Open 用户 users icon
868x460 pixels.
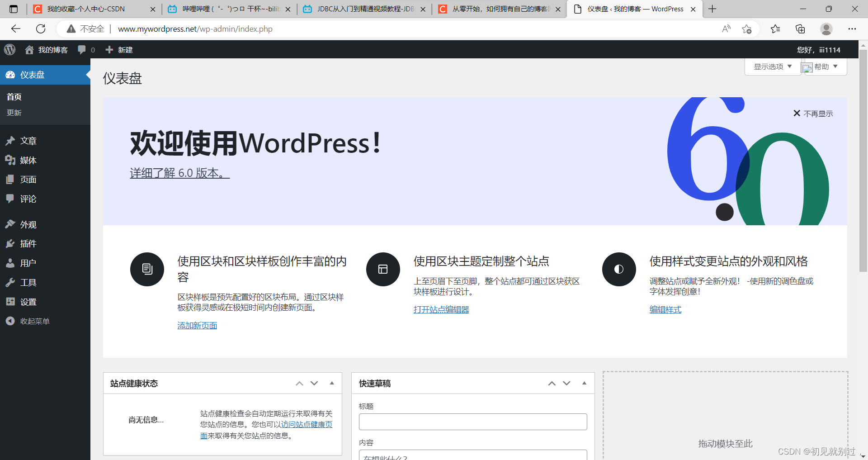click(x=10, y=263)
